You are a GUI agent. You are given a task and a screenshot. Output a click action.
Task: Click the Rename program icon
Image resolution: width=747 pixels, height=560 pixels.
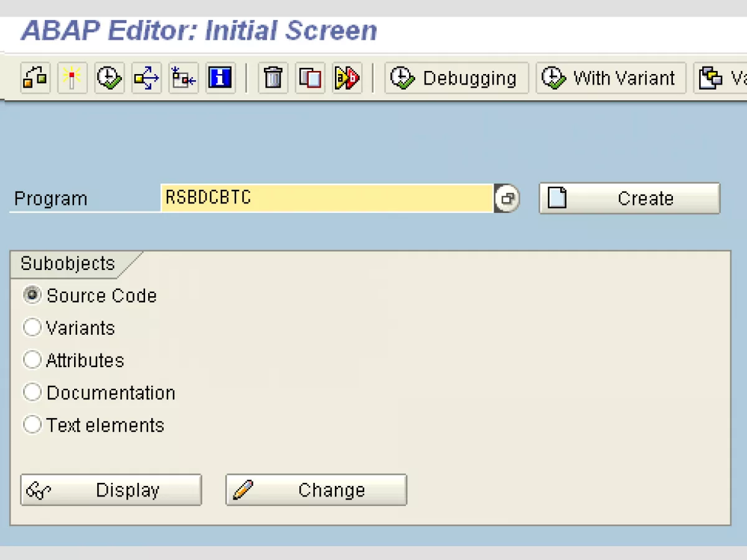tap(347, 78)
